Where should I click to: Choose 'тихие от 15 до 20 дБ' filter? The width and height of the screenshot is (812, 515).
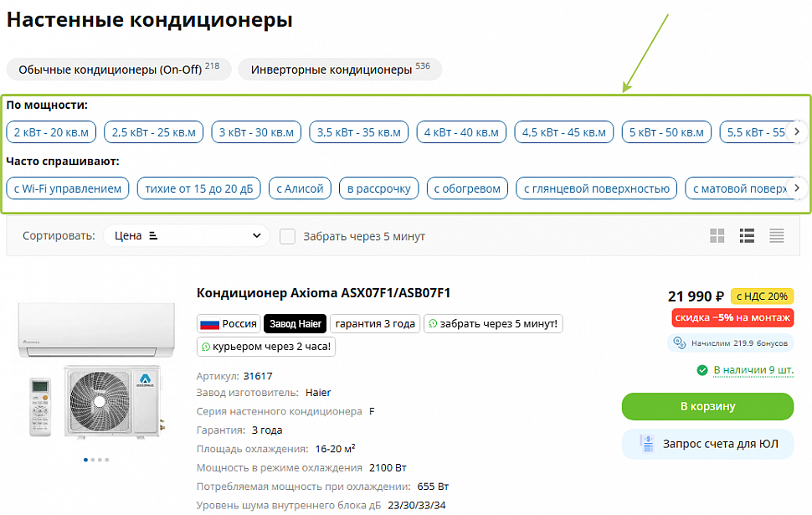[x=199, y=188]
